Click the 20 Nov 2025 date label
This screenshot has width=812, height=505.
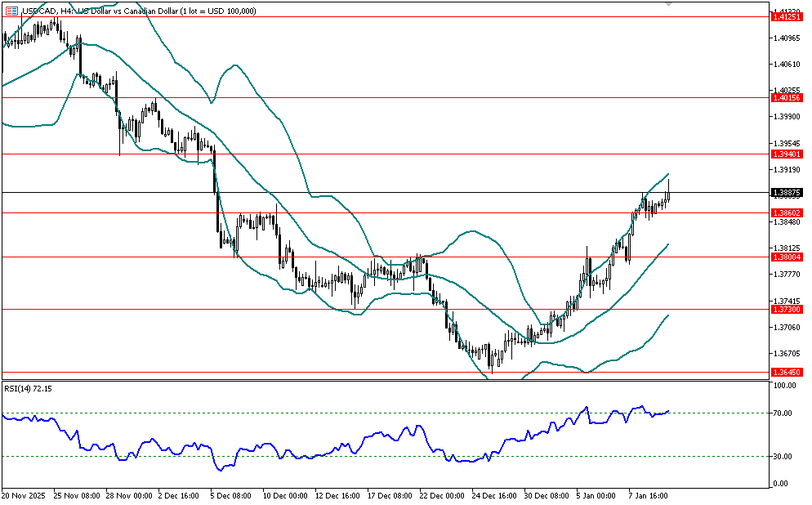click(x=25, y=495)
